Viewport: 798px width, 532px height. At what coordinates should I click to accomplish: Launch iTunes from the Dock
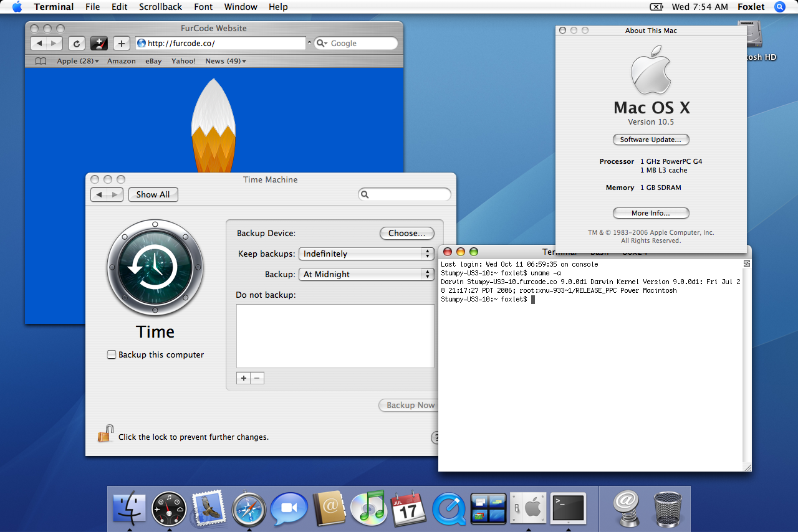[368, 509]
